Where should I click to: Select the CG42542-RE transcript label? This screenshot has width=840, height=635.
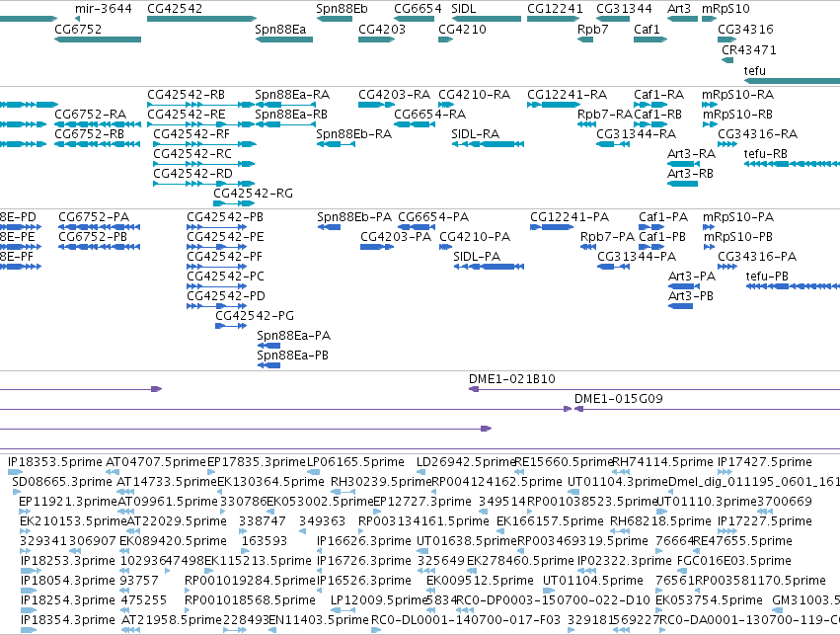pos(187,115)
